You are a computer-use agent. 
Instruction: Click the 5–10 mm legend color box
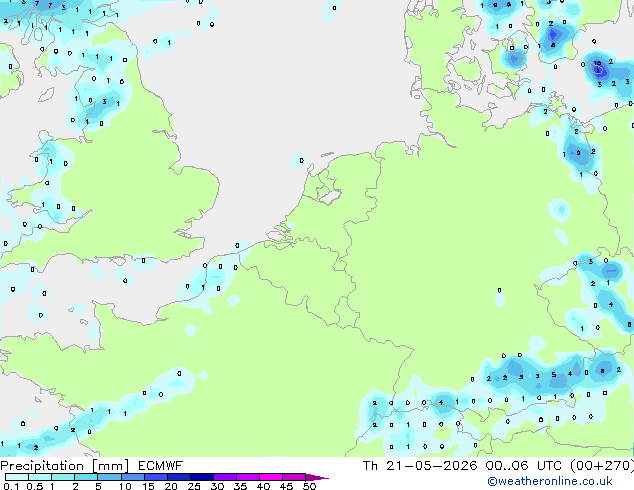(x=109, y=477)
